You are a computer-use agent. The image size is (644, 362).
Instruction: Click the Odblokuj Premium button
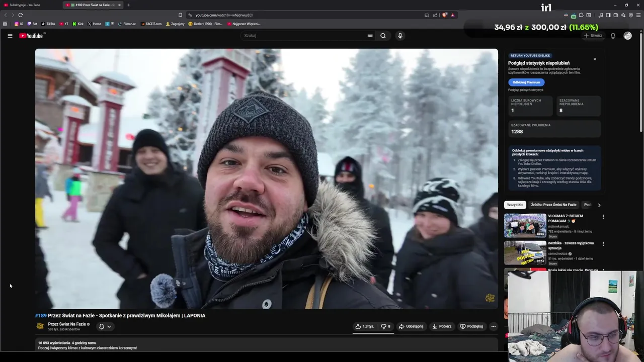(526, 82)
